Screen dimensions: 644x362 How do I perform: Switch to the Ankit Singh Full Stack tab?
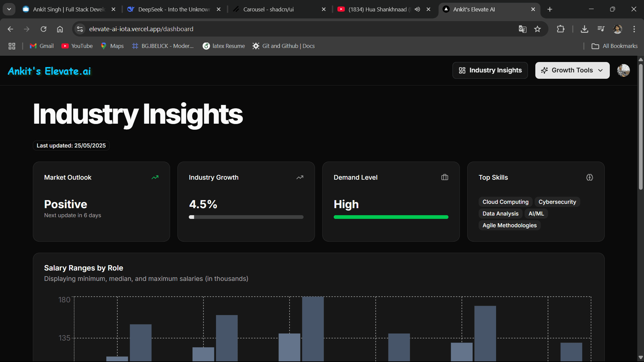tap(69, 9)
